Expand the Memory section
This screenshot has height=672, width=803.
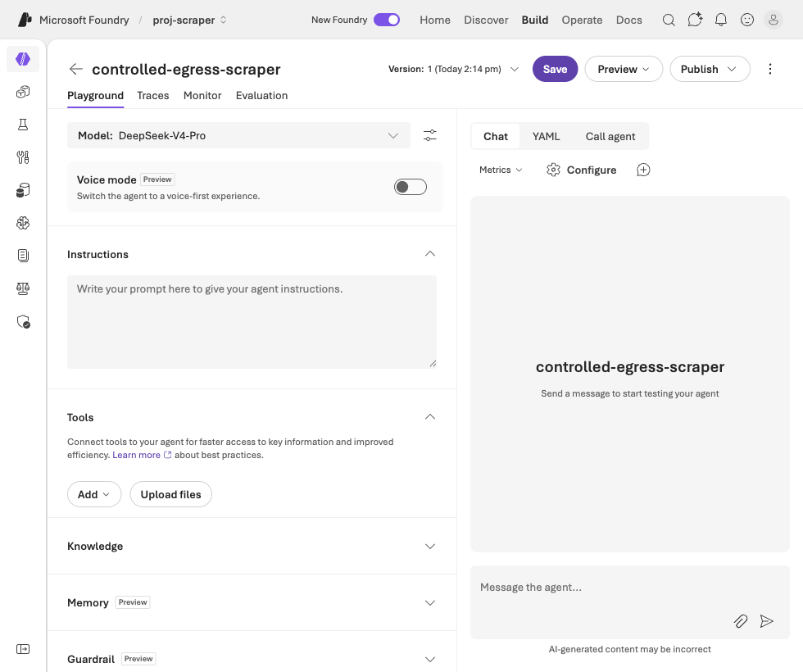click(x=430, y=603)
